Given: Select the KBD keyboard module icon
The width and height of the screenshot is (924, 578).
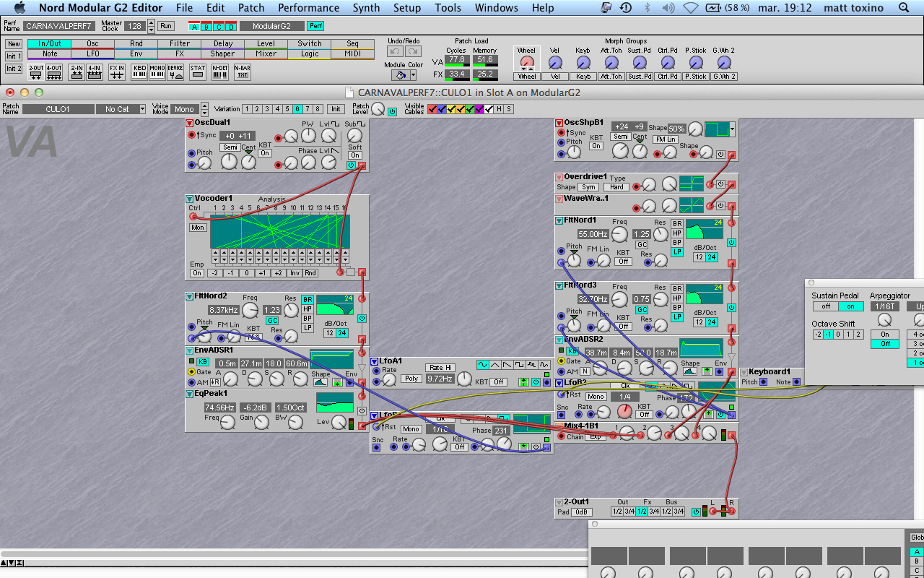Looking at the screenshot, I should click(x=139, y=72).
